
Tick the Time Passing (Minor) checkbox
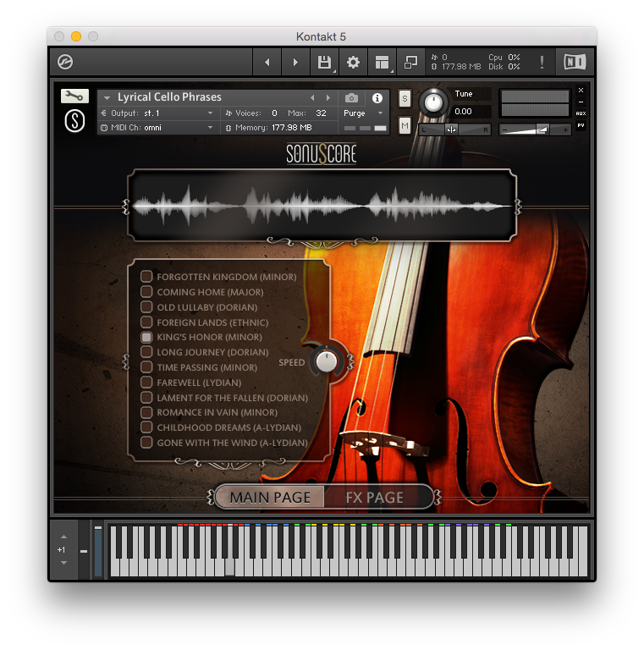click(146, 366)
